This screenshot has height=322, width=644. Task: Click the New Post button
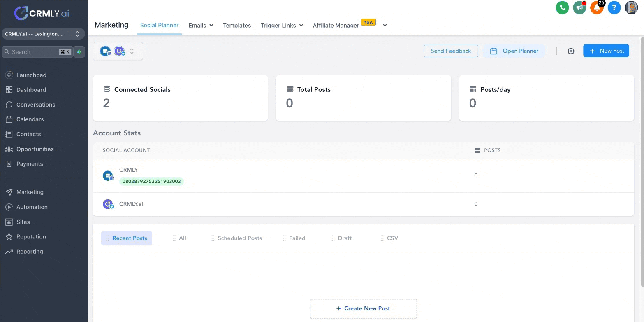606,51
